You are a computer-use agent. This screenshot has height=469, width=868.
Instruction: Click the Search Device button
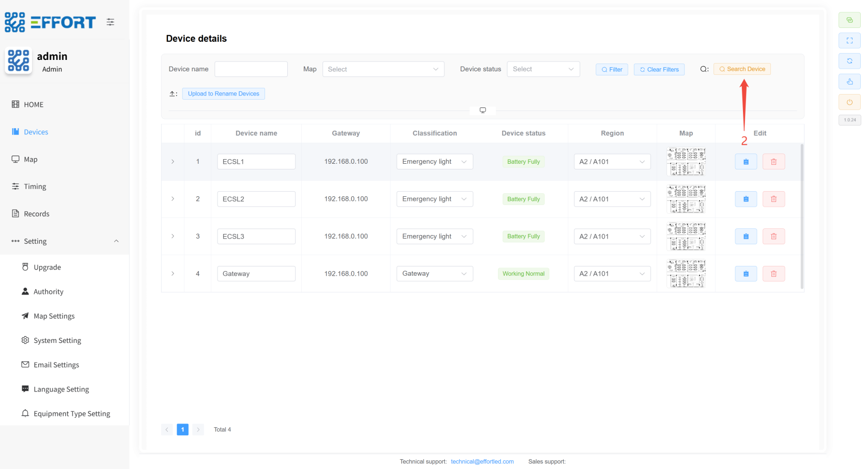tap(742, 69)
